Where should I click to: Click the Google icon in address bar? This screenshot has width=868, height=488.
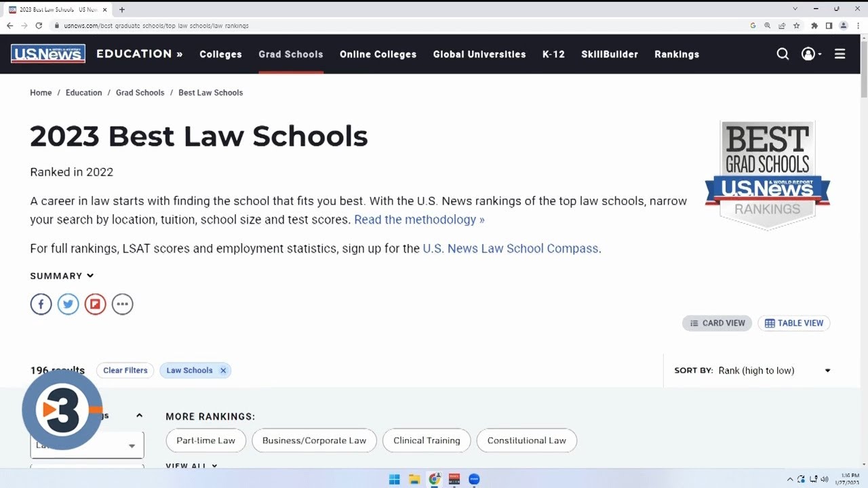pos(753,26)
